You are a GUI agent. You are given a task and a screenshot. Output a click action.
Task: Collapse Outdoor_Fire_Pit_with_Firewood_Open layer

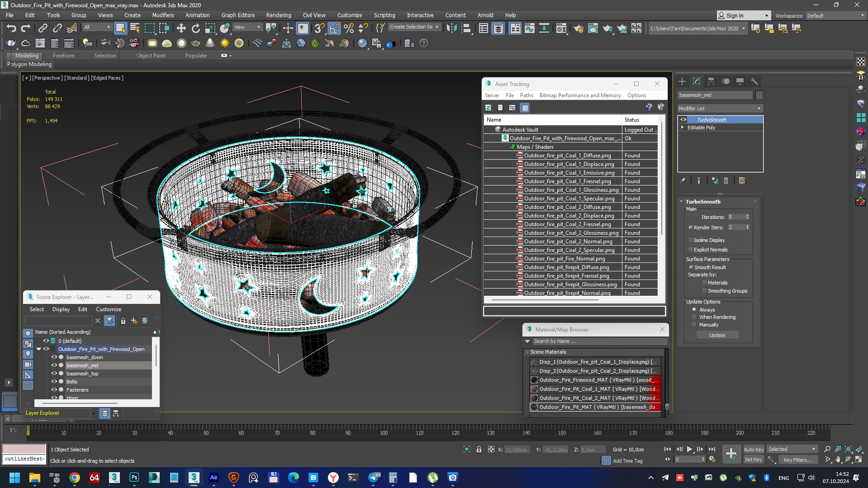pyautogui.click(x=38, y=349)
